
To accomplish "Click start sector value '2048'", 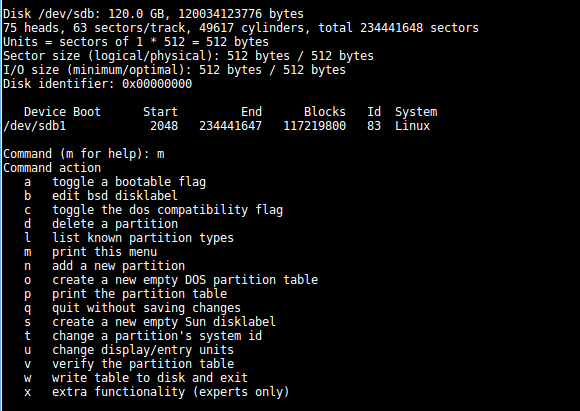I will coord(164,126).
